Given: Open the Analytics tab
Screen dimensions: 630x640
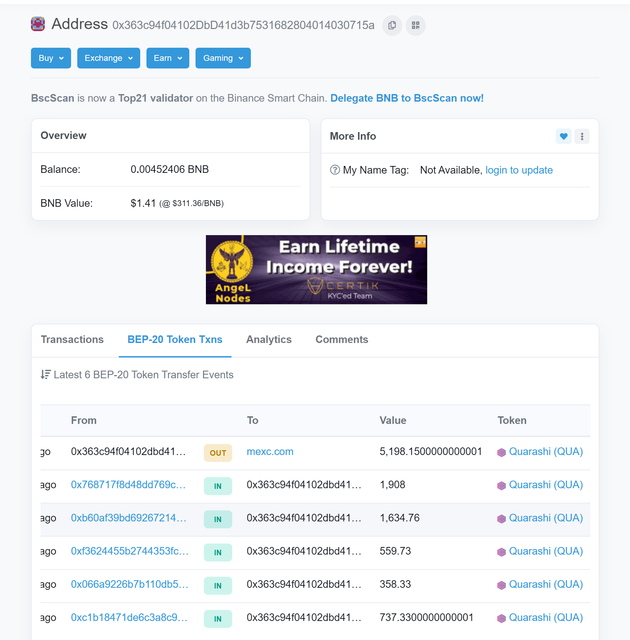Looking at the screenshot, I should tap(269, 340).
